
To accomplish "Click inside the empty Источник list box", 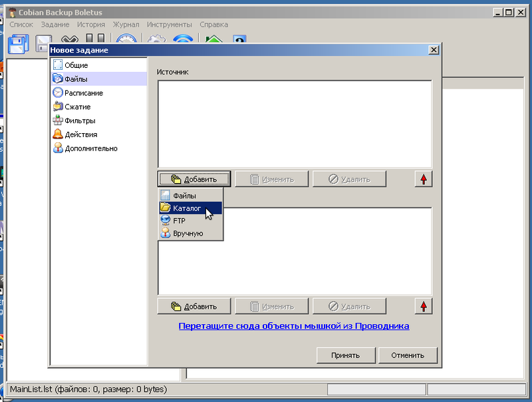I will (x=295, y=124).
